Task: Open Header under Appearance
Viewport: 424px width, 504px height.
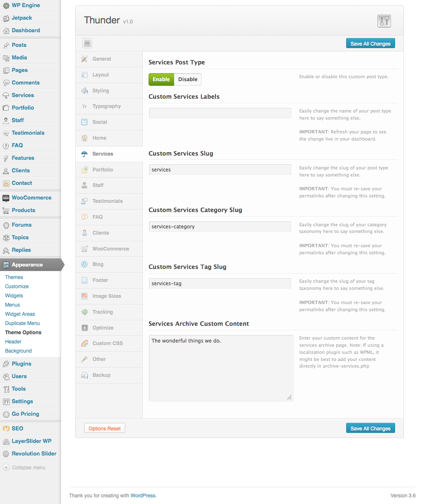Action: point(13,342)
